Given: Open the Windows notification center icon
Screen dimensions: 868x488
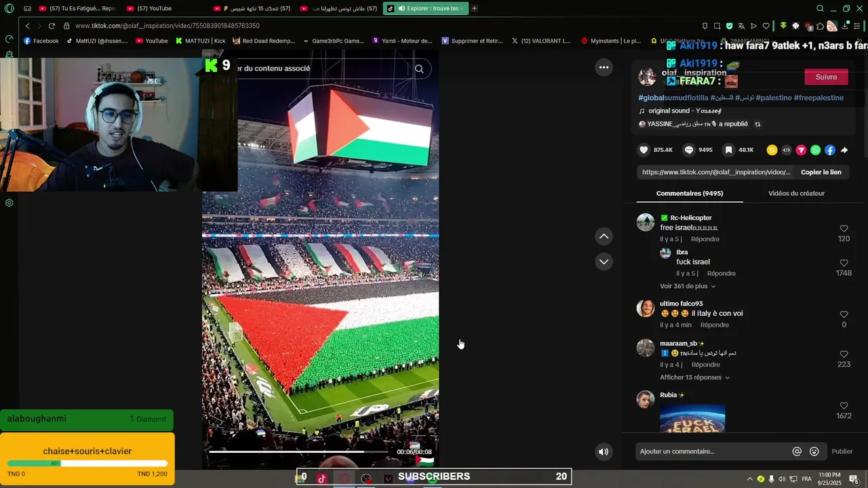Looking at the screenshot, I should 853,479.
